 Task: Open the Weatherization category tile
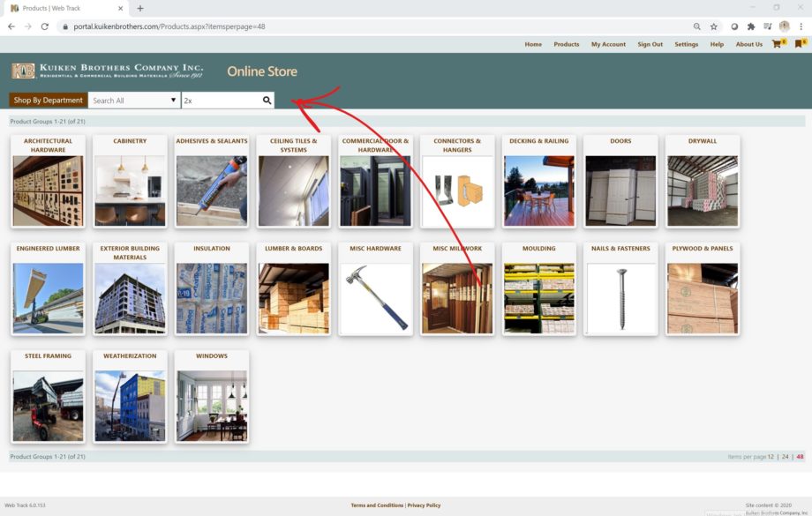130,397
